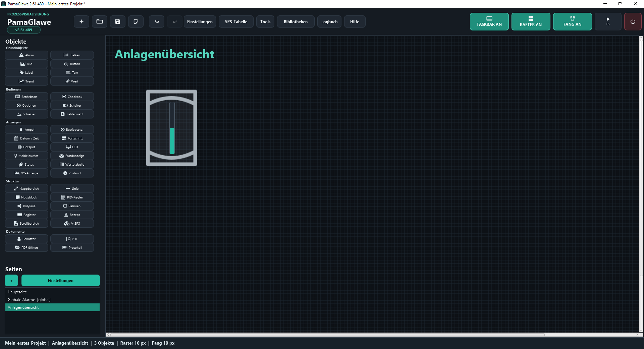Open a project using the folder icon
Image resolution: width=644 pixels, height=349 pixels.
100,21
